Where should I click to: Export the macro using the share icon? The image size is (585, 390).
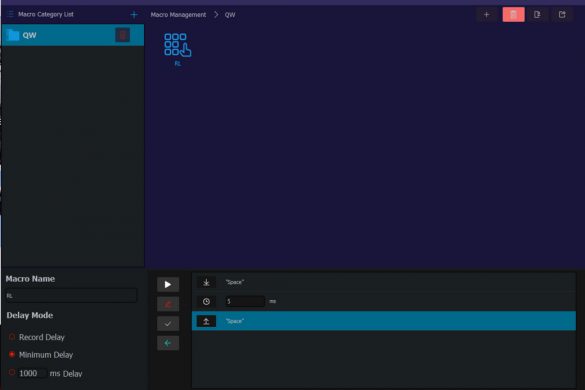[x=562, y=15]
